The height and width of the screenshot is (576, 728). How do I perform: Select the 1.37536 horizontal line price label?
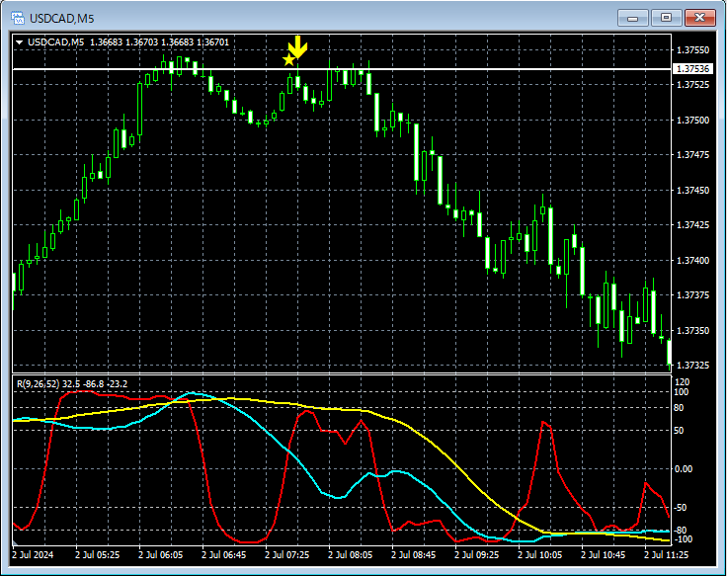(692, 69)
